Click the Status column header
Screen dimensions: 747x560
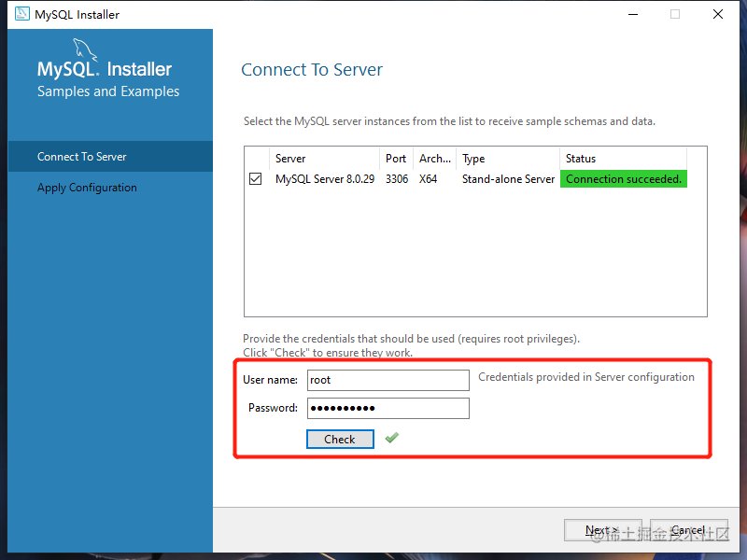[x=623, y=159]
